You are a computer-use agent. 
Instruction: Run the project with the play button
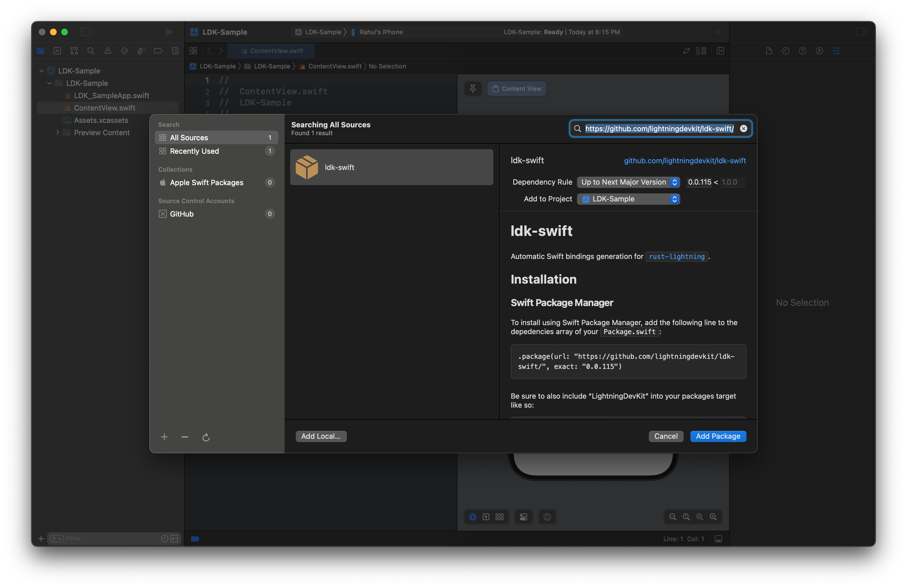(x=169, y=32)
